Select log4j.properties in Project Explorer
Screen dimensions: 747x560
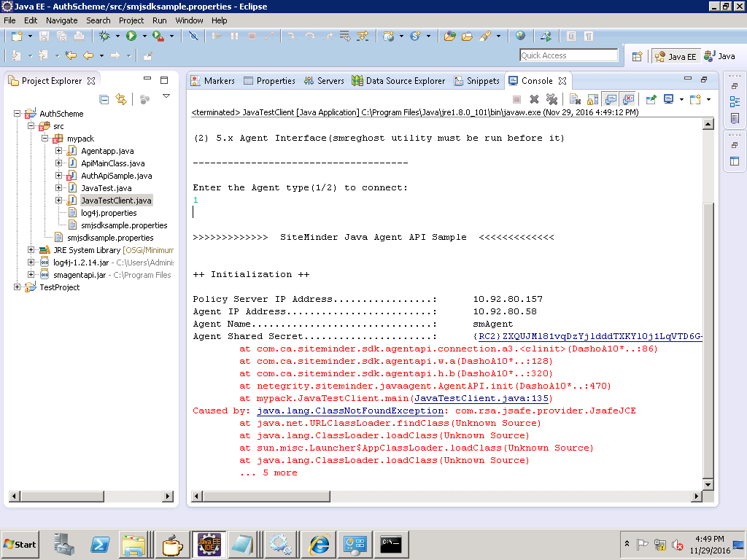coord(109,213)
